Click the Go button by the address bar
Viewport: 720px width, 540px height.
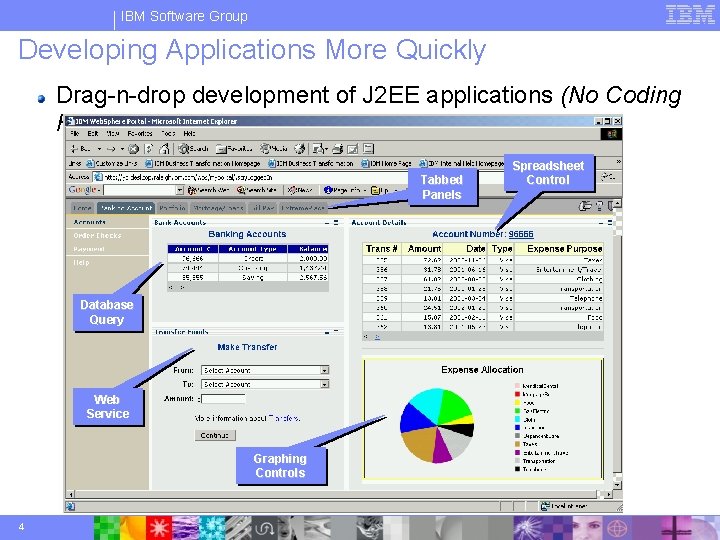coord(608,176)
